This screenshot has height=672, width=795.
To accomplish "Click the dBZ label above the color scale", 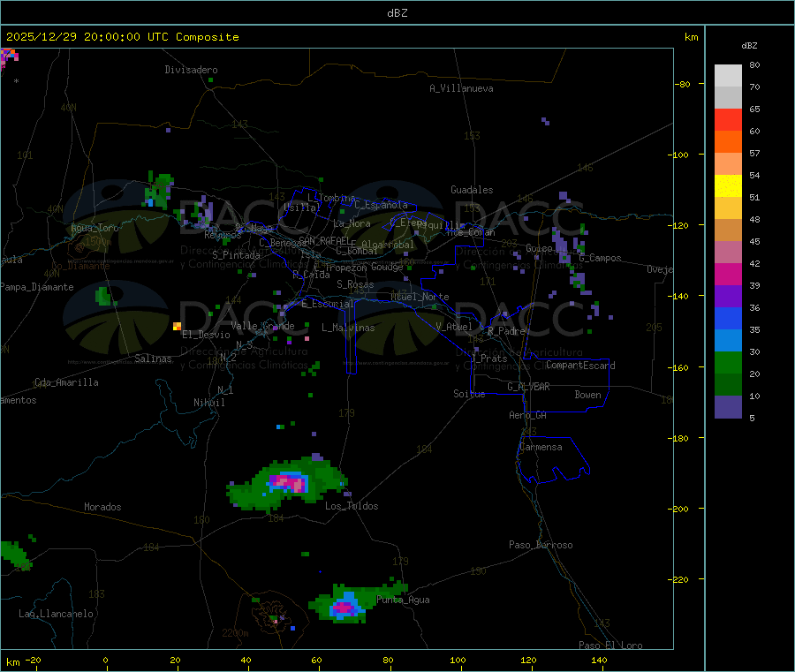I will click(749, 46).
